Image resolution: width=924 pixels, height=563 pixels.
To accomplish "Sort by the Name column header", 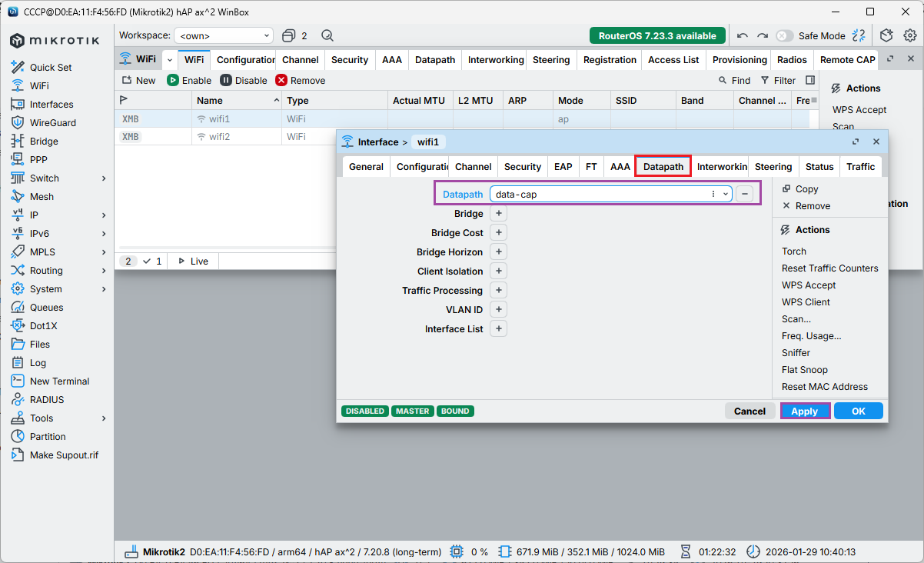I will pyautogui.click(x=237, y=101).
